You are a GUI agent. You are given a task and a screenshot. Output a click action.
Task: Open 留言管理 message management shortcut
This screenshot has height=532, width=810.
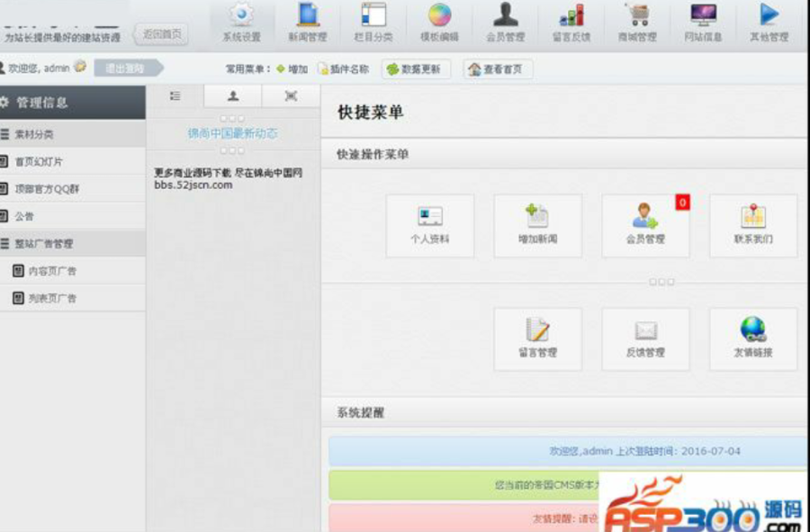tap(537, 338)
